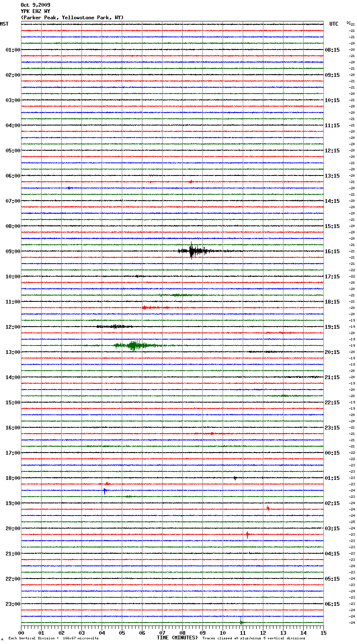
Task: Click the red spike below the 19:00 trace
Action: 268,508
